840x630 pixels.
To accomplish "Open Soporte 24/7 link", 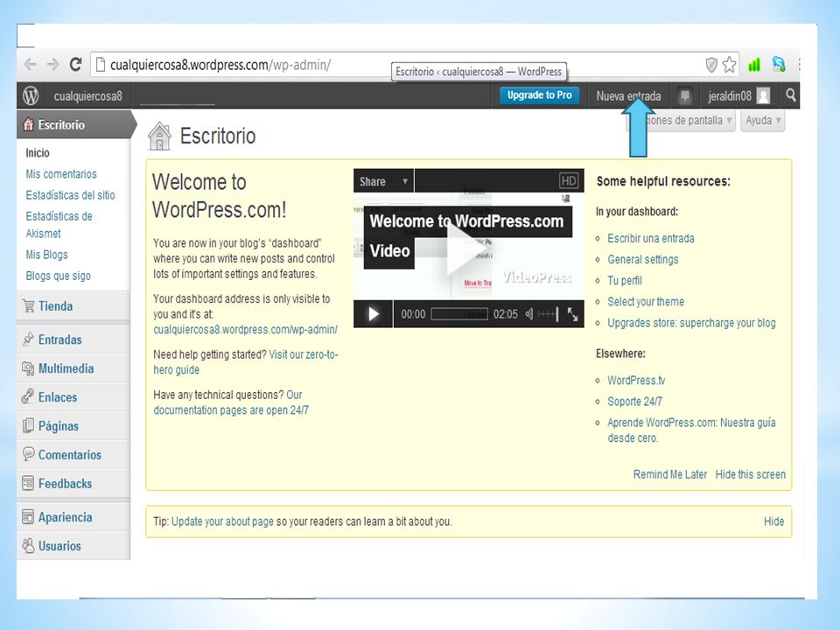I will (634, 402).
